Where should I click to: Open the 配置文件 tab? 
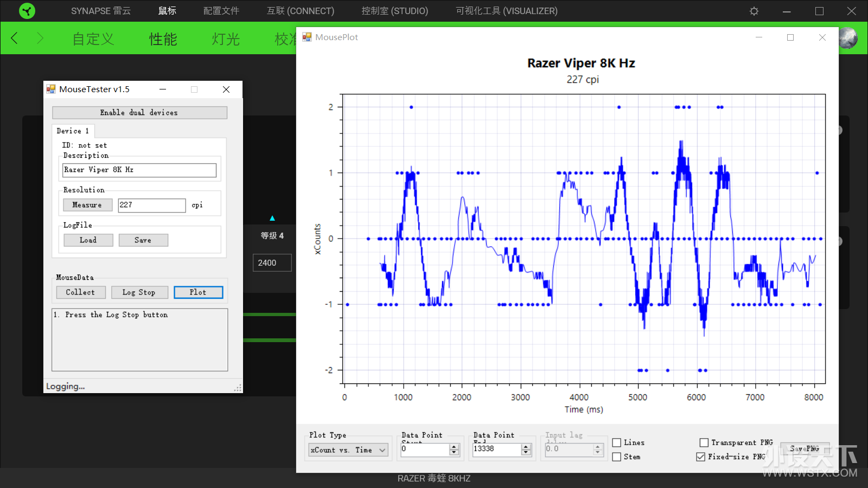point(221,11)
